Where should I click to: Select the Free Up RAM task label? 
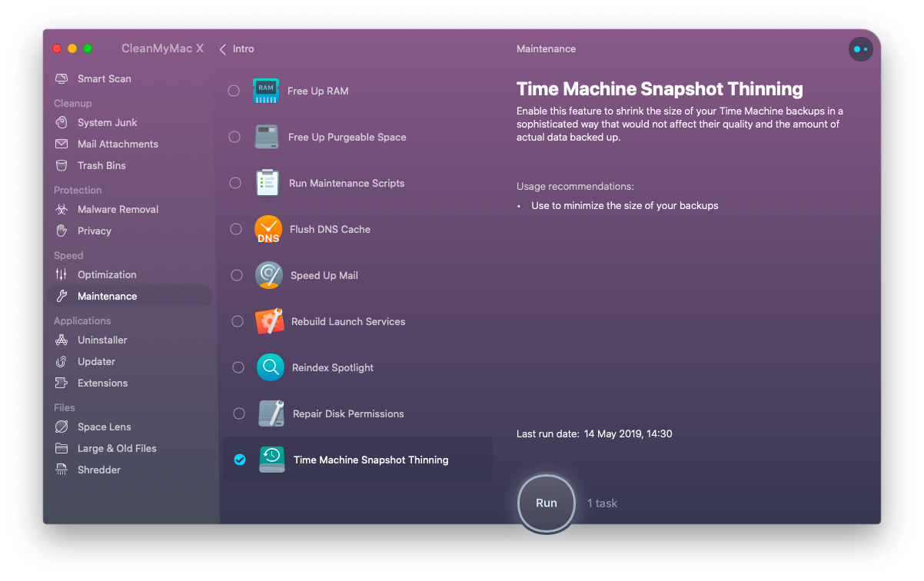[318, 91]
